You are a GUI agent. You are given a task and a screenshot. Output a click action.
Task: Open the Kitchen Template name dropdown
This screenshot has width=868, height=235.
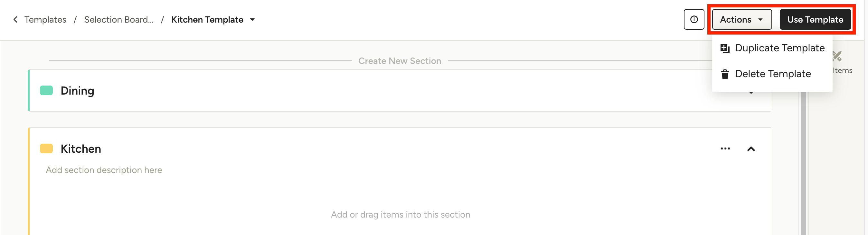(252, 20)
